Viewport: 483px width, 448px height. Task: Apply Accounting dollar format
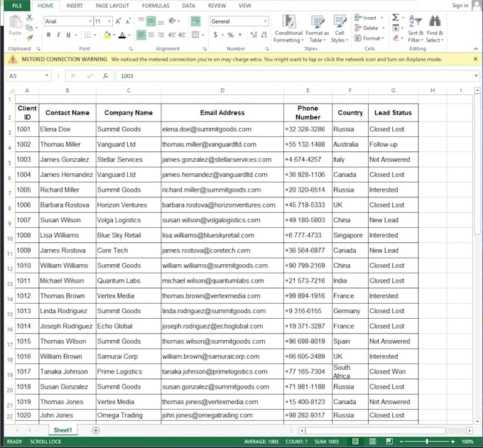coord(215,35)
